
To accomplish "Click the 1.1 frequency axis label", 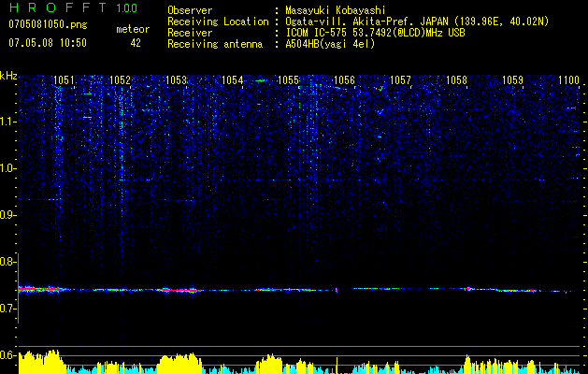I will coord(7,122).
